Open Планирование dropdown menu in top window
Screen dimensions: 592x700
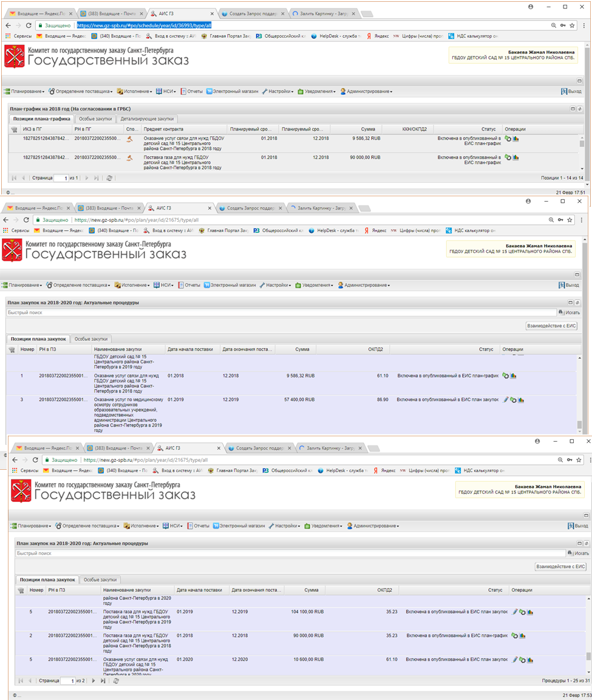point(24,92)
